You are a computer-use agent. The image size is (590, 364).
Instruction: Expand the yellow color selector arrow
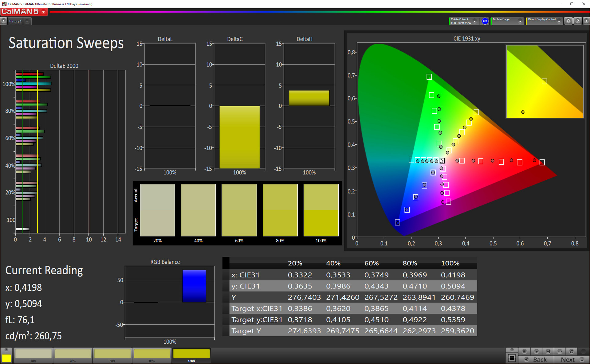[6, 350]
